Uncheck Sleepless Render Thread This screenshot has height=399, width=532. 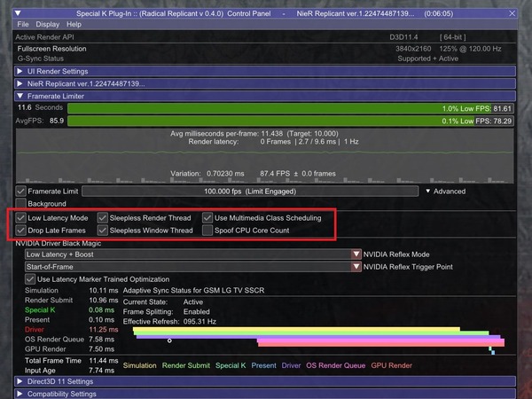tap(103, 218)
